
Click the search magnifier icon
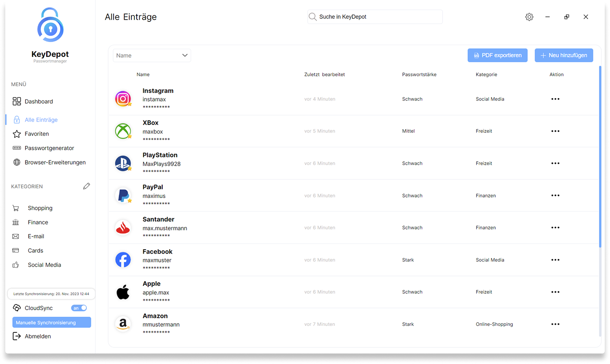[312, 17]
